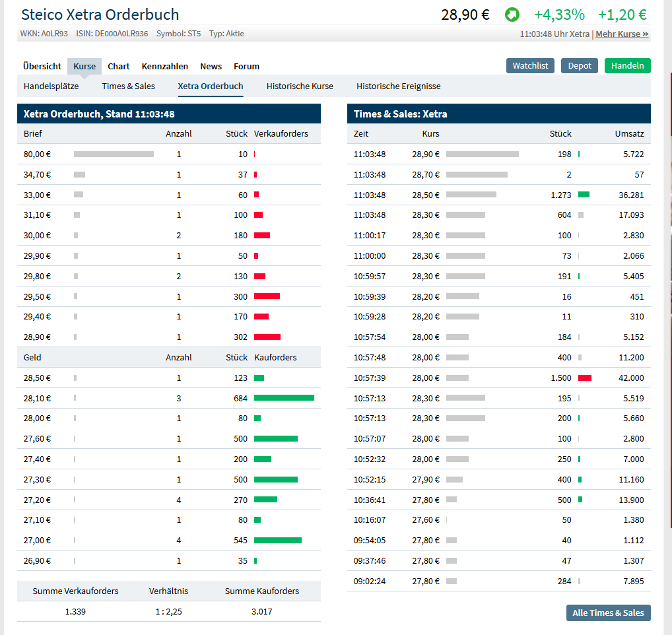672x635 pixels.
Task: Switch to the Chart tab
Action: 119,66
